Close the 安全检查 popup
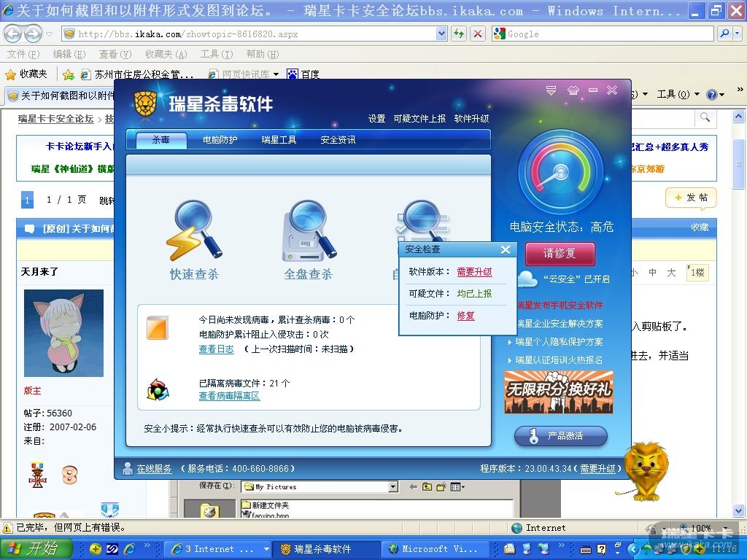 [506, 249]
